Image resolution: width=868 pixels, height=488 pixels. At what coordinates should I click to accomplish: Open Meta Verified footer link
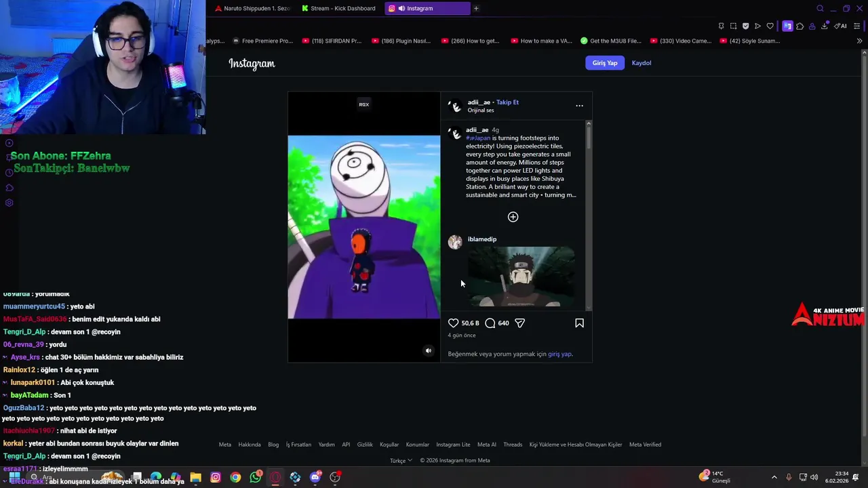[645, 445]
